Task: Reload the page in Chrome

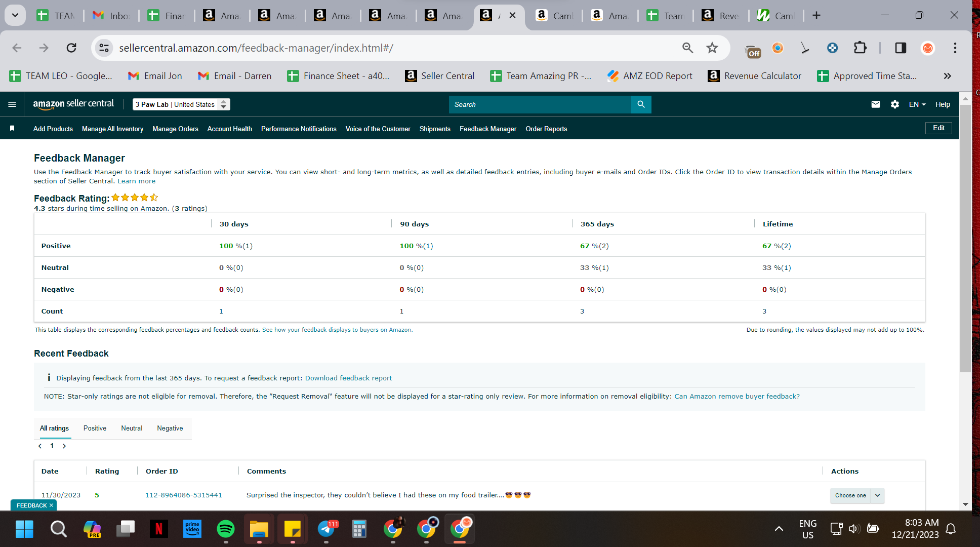Action: click(x=71, y=48)
